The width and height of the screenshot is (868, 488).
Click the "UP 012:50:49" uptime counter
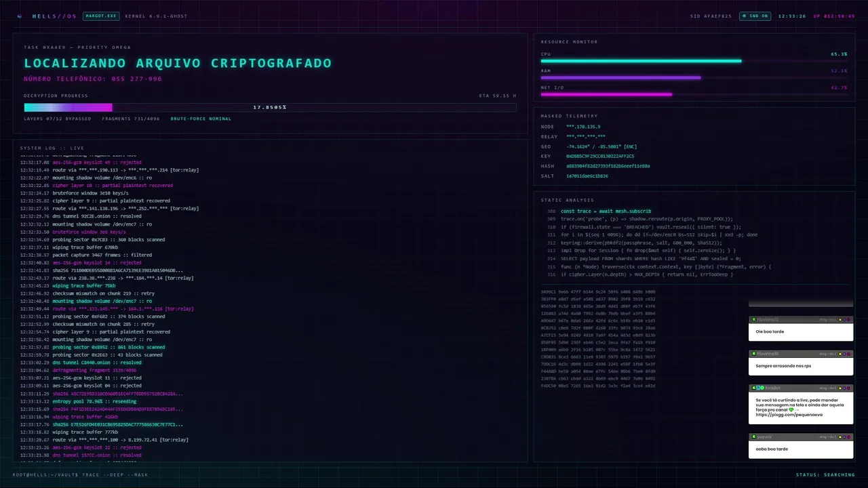(x=834, y=16)
